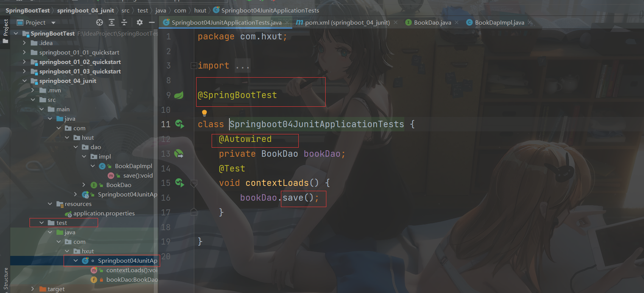Viewport: 644px width, 293px height.
Task: Open Project panel settings gear
Action: (x=140, y=23)
